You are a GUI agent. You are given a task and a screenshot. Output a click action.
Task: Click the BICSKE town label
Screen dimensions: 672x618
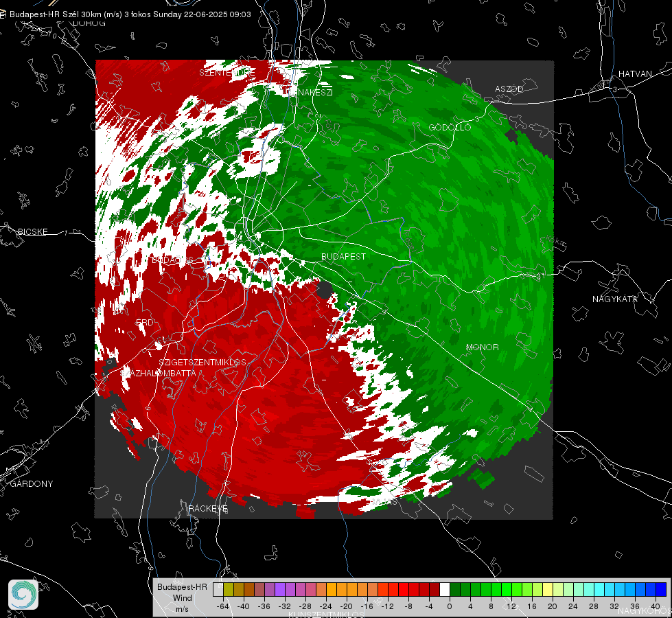point(32,231)
